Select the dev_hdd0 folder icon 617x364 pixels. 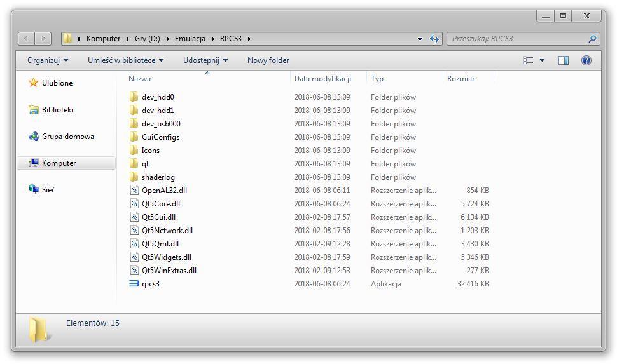tap(134, 97)
